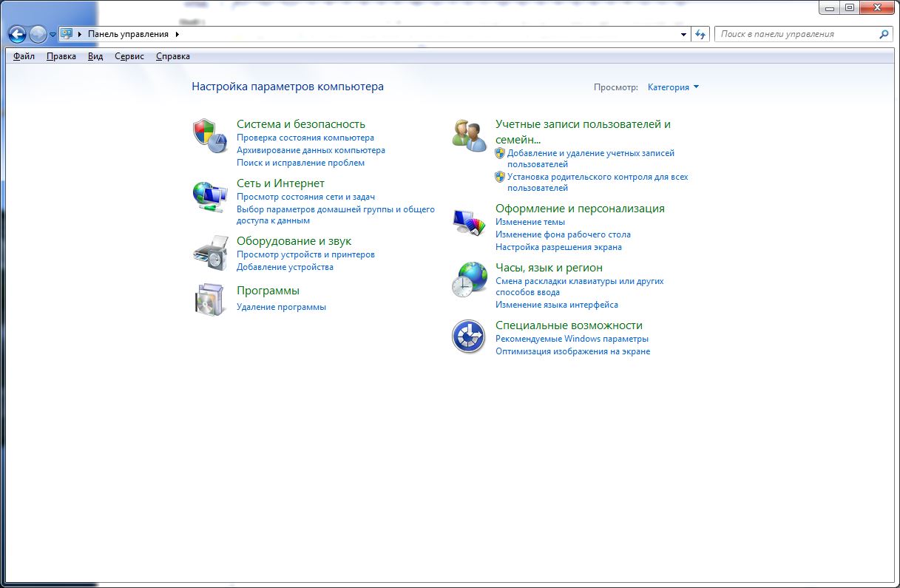Click the address bar Refresh button
Image resolution: width=900 pixels, height=588 pixels.
coord(701,34)
